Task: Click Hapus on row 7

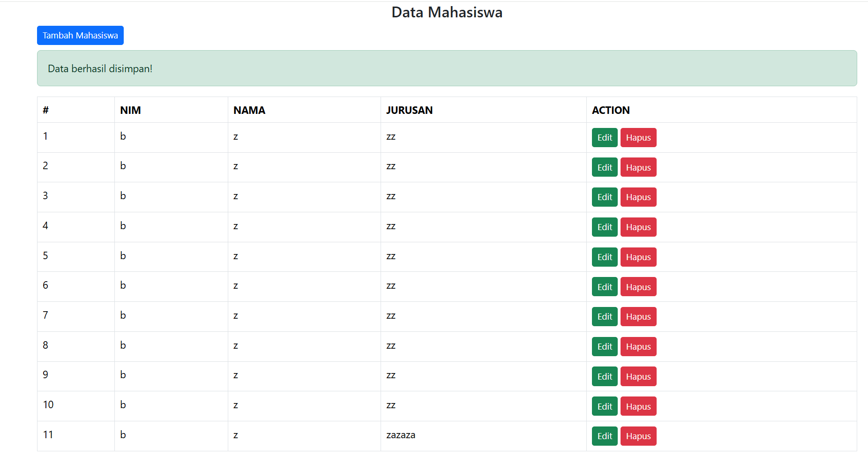Action: click(638, 317)
